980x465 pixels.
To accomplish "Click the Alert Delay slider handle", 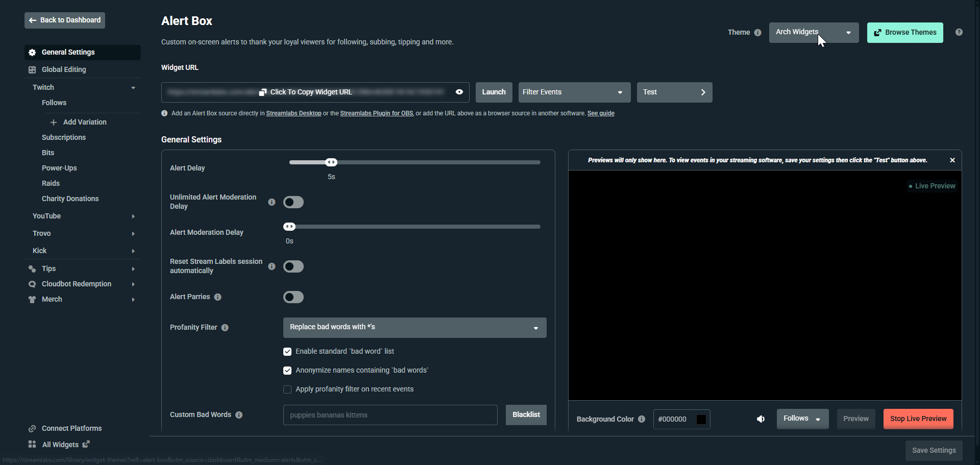I will (x=331, y=162).
